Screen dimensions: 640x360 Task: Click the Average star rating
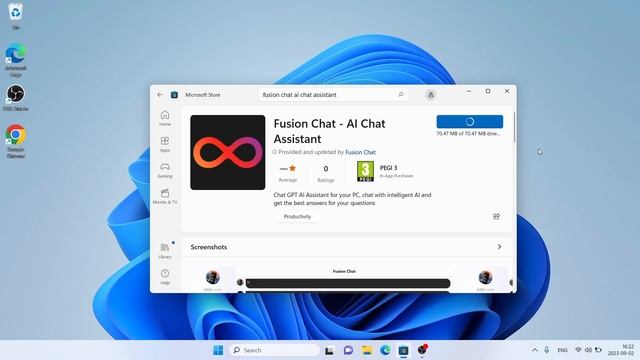click(288, 173)
